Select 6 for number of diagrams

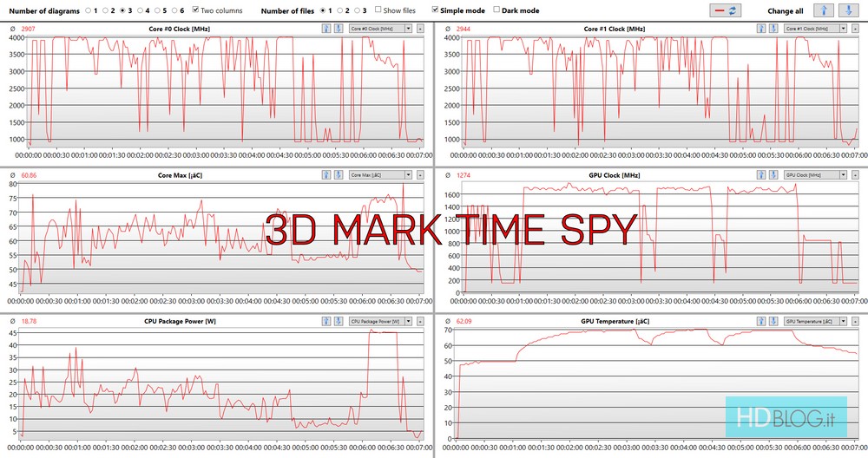172,10
